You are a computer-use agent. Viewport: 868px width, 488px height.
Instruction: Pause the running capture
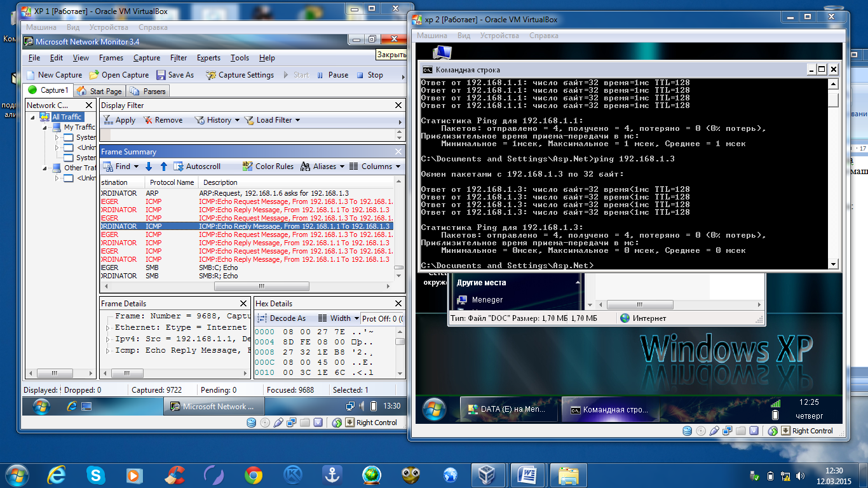coord(332,75)
